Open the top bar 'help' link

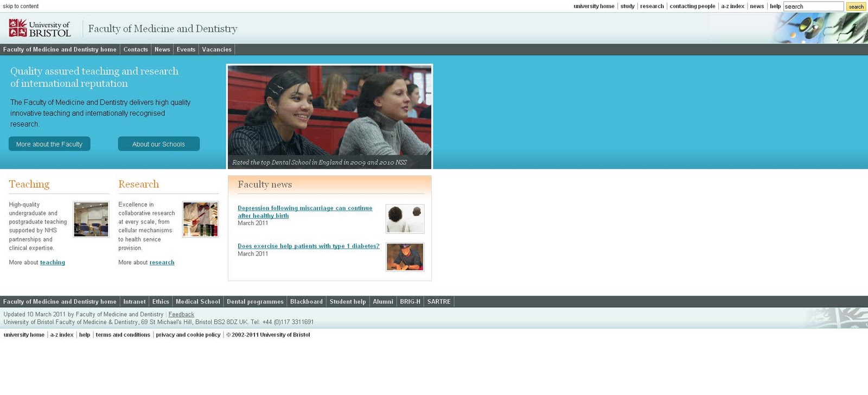(x=775, y=7)
